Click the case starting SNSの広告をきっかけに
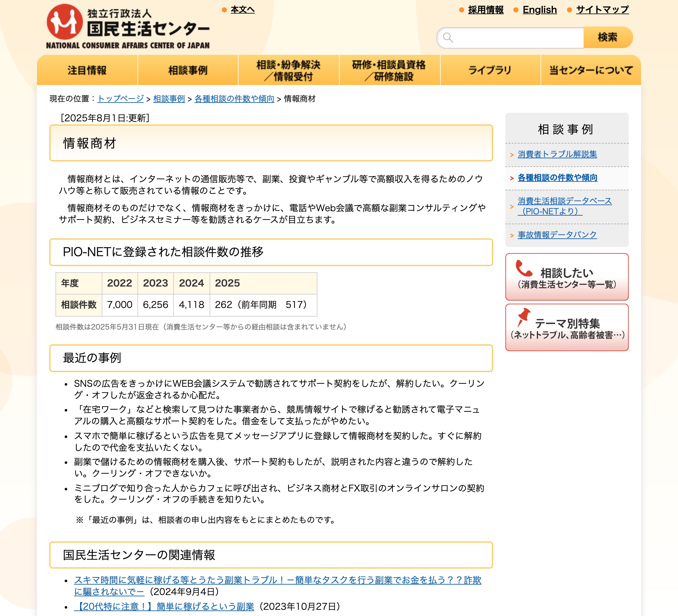678x616 pixels. click(x=279, y=389)
